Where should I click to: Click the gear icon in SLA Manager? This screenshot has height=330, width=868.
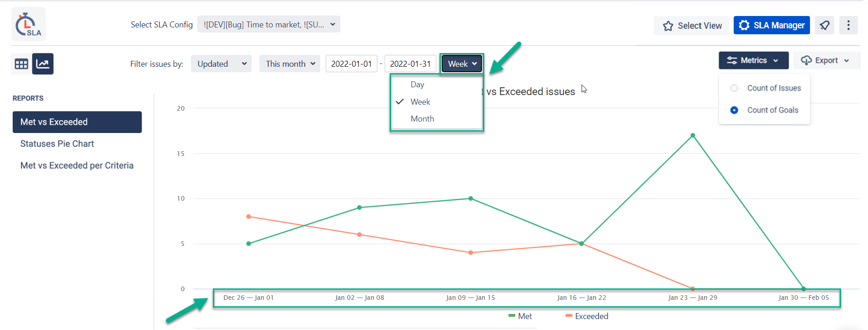click(x=744, y=25)
